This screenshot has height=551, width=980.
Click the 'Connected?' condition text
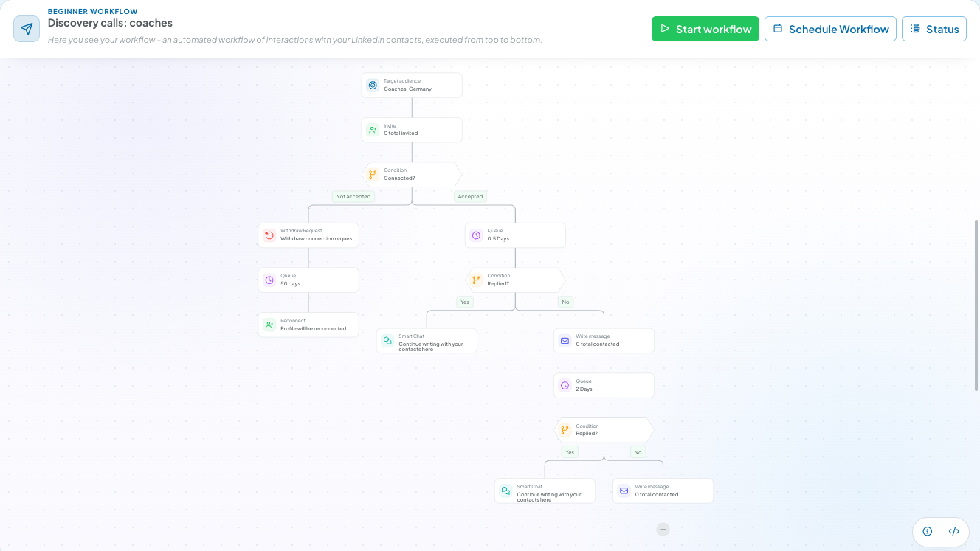pos(399,179)
